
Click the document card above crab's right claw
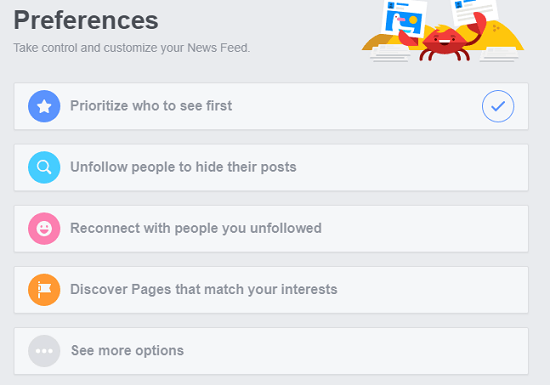point(474,11)
